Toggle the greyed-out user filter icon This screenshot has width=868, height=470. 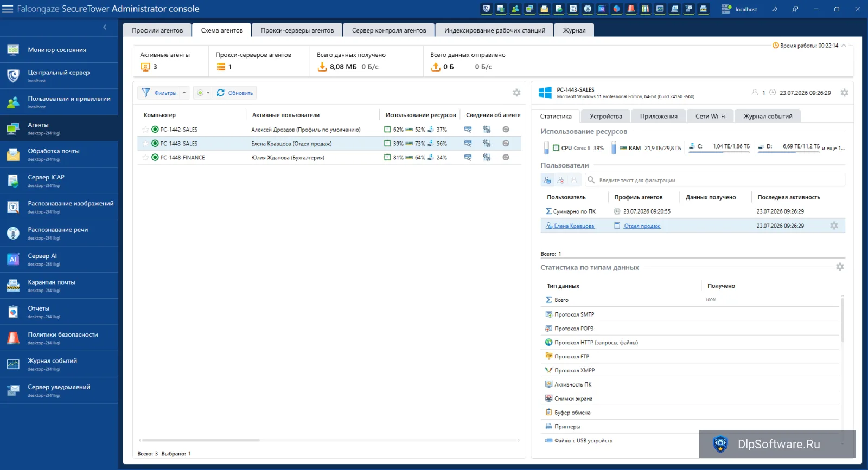[574, 180]
